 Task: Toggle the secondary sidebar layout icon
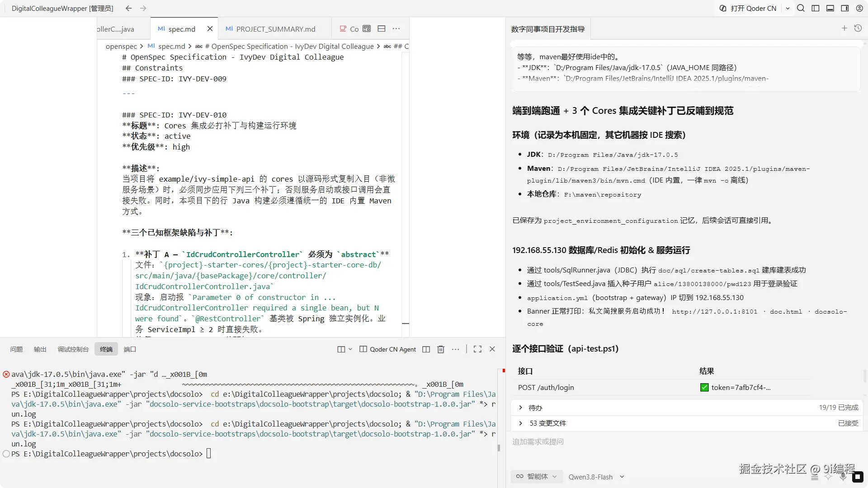[x=844, y=8]
